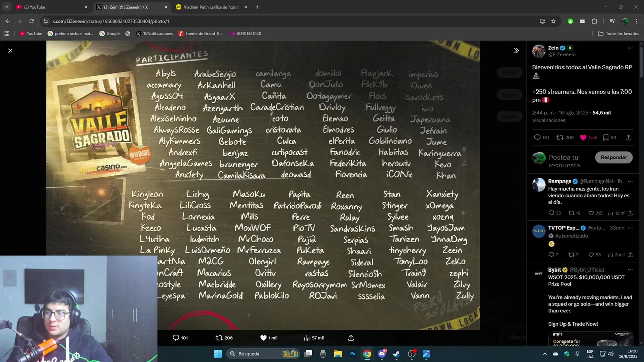The height and width of the screenshot is (362, 644).
Task: Reply icon under Zein's post showing 101
Action: pos(537,137)
